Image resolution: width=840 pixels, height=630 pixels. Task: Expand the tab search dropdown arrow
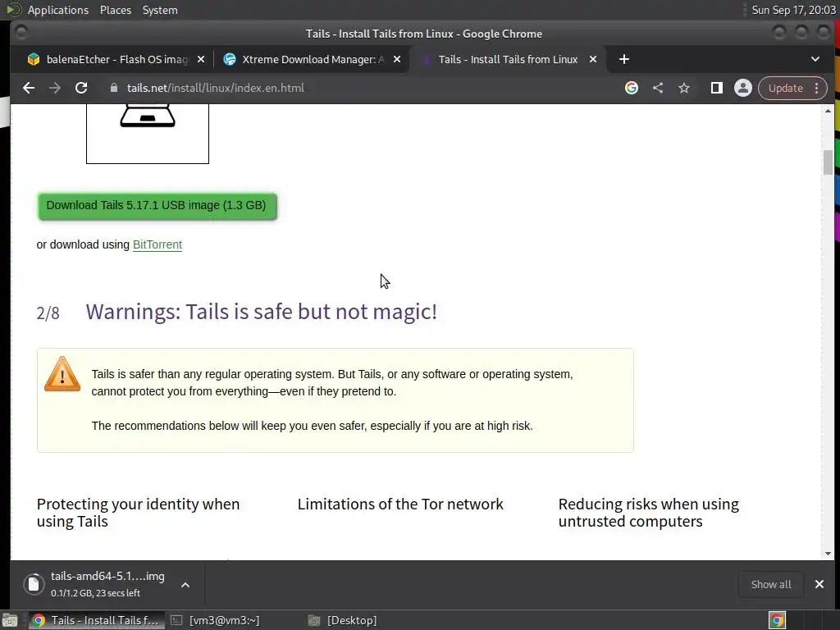tap(815, 59)
